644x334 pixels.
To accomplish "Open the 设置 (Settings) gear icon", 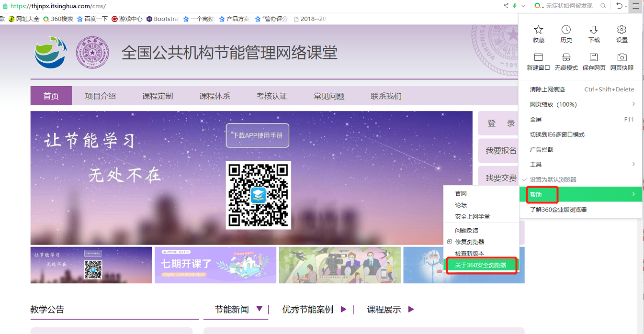I will pos(621,33).
